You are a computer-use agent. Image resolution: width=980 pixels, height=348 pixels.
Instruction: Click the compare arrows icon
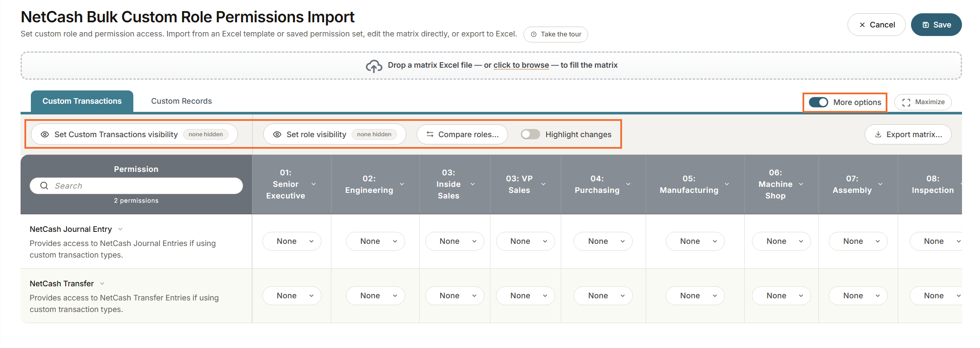pos(430,135)
